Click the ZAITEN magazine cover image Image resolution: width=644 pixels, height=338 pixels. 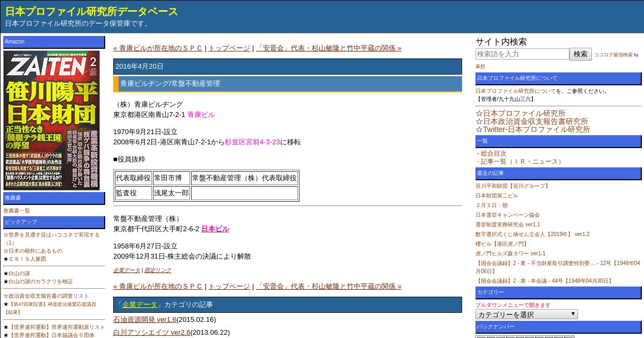click(52, 120)
